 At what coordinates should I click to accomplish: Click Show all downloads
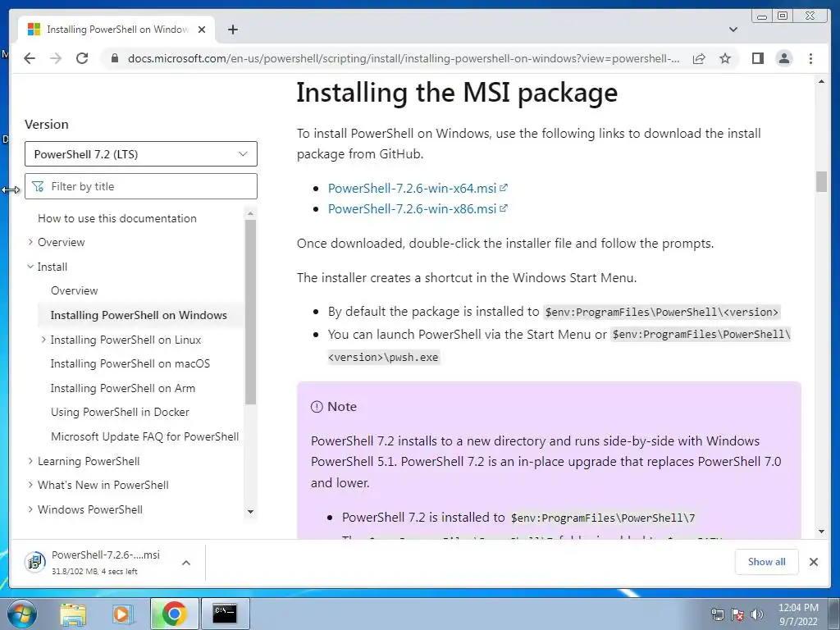click(767, 561)
